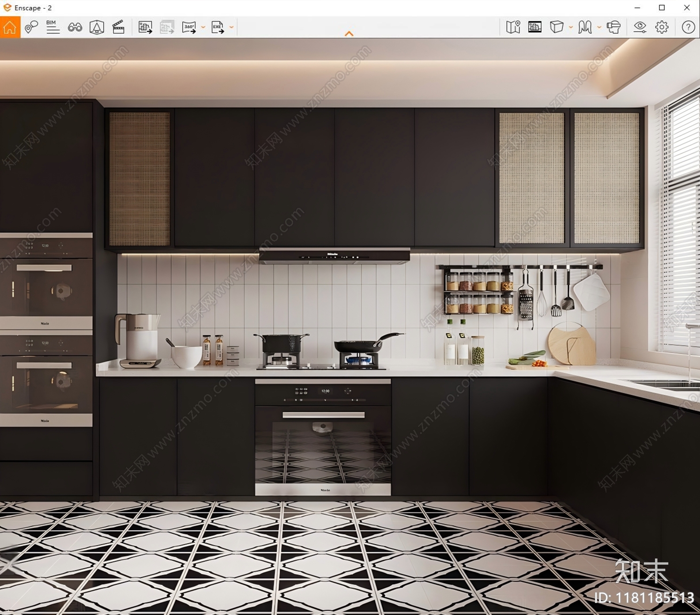Expand the projection mode dropdown arrow
700x615 pixels.
(x=599, y=27)
